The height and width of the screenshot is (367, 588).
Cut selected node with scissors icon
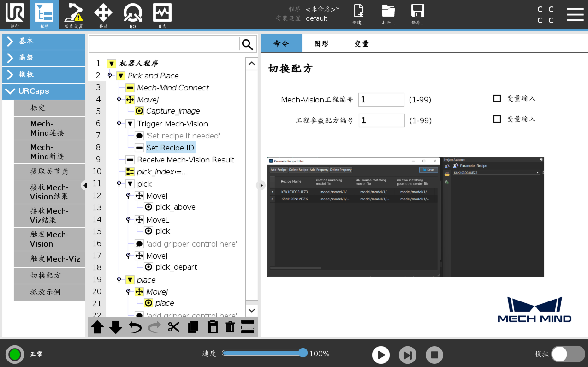[x=173, y=327]
